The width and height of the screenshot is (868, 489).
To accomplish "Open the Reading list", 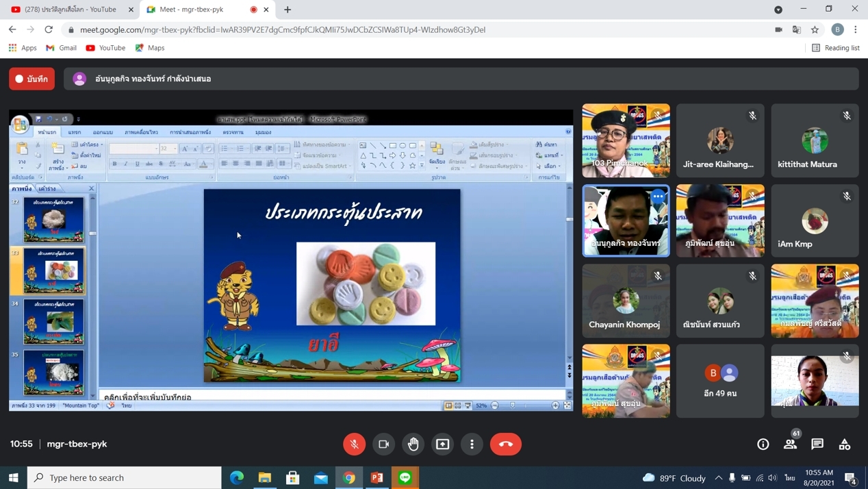I will coord(835,48).
